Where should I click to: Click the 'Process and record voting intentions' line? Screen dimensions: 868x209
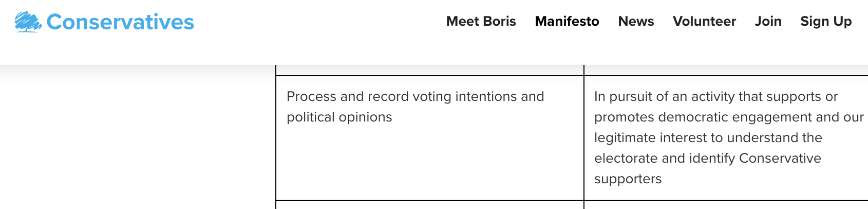[x=415, y=96]
